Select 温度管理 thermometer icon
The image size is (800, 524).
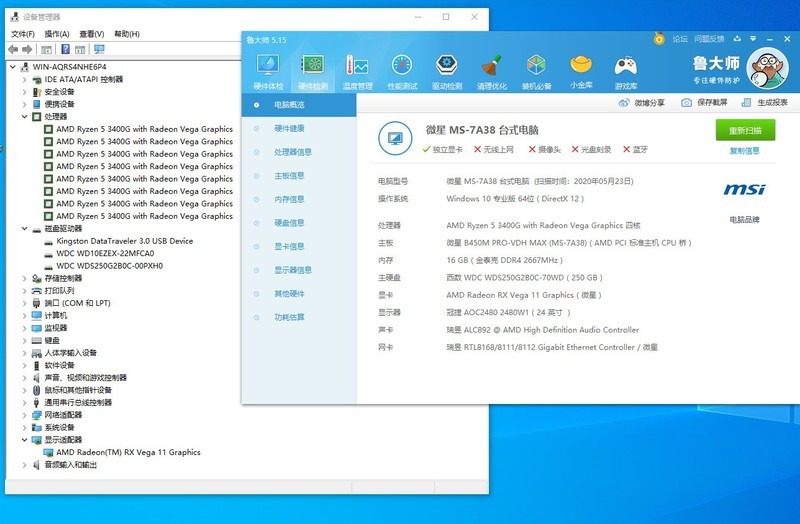coord(357,70)
